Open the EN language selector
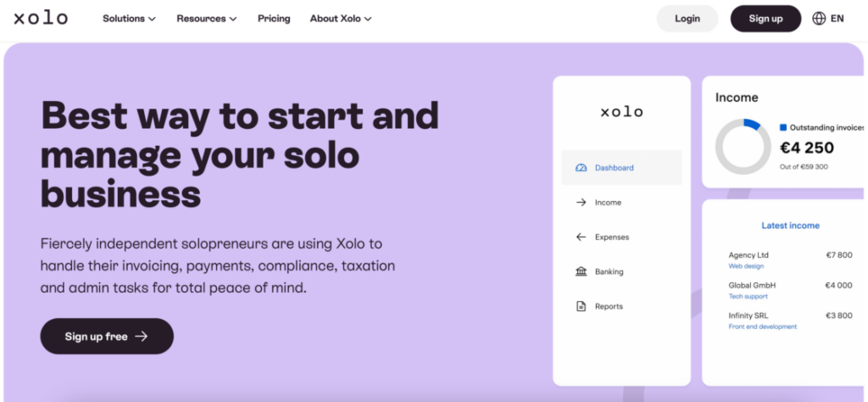This screenshot has width=868, height=402. pos(828,19)
